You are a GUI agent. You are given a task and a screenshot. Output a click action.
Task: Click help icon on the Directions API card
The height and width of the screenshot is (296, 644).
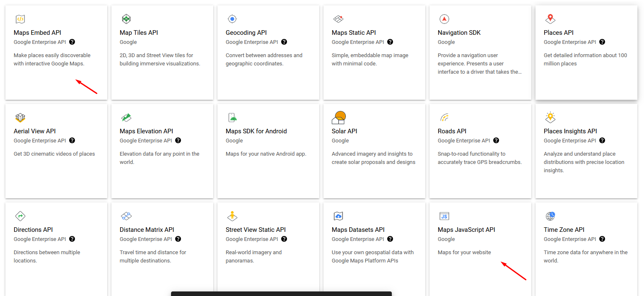point(72,239)
